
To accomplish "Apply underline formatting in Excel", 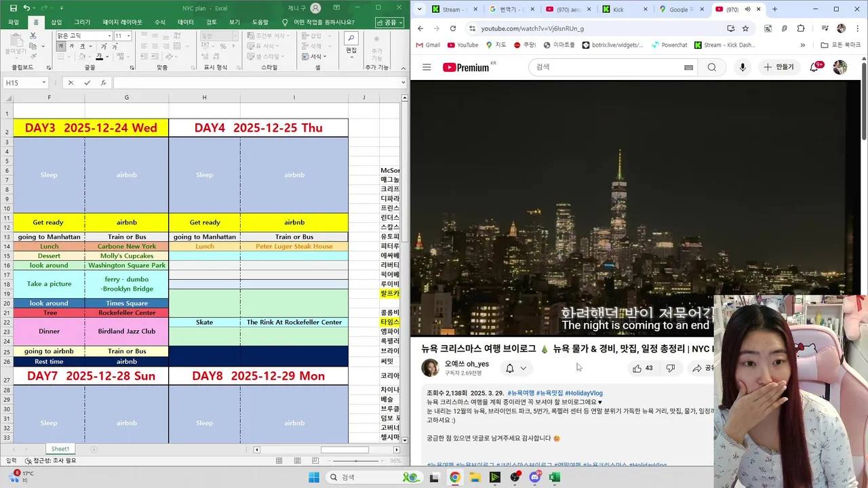I will pyautogui.click(x=82, y=47).
